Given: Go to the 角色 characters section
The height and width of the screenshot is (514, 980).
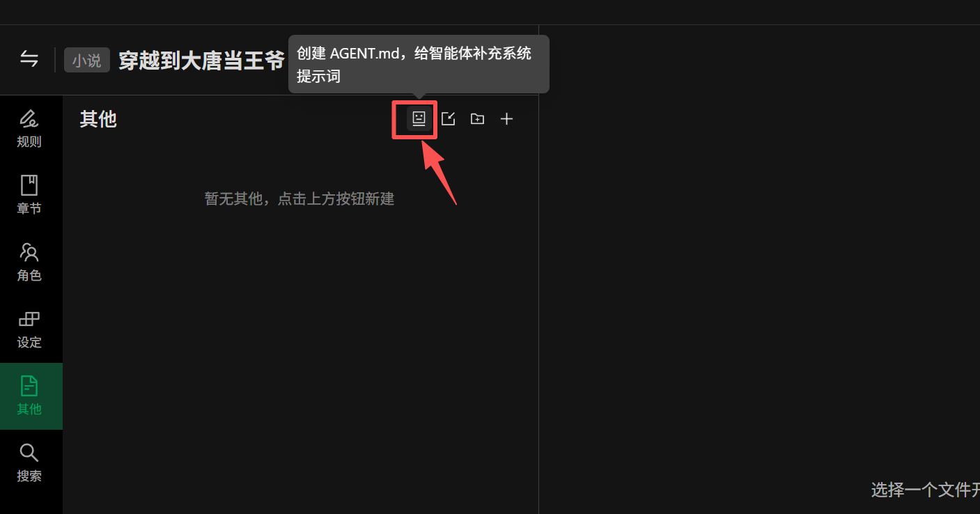Looking at the screenshot, I should (29, 263).
